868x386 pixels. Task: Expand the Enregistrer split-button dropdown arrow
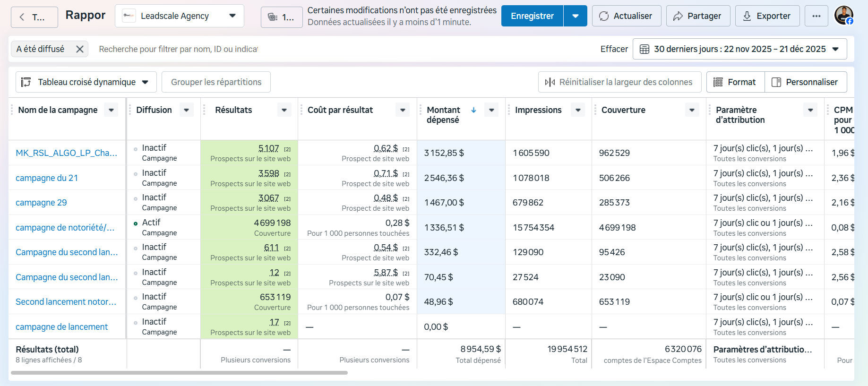pyautogui.click(x=576, y=16)
